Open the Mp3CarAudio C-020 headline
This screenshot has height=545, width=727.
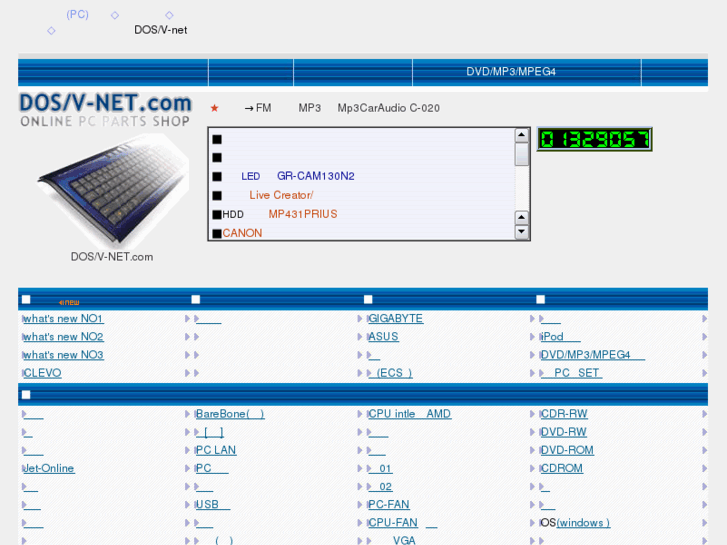click(388, 108)
